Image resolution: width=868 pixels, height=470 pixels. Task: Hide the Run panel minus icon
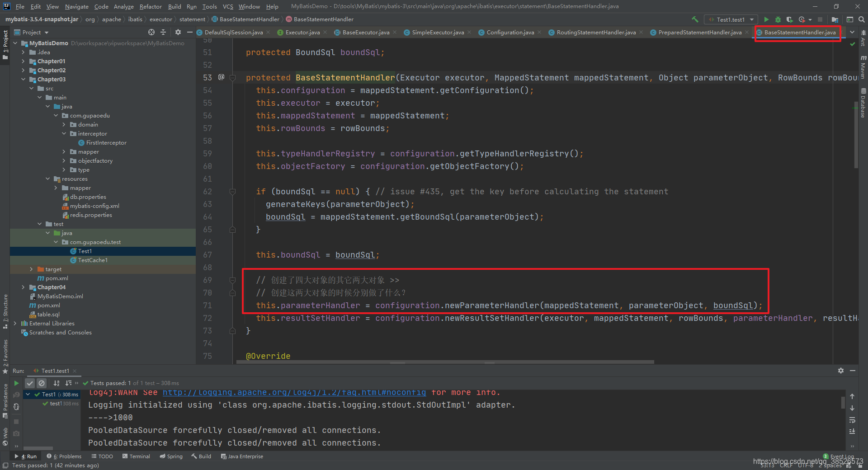point(853,371)
